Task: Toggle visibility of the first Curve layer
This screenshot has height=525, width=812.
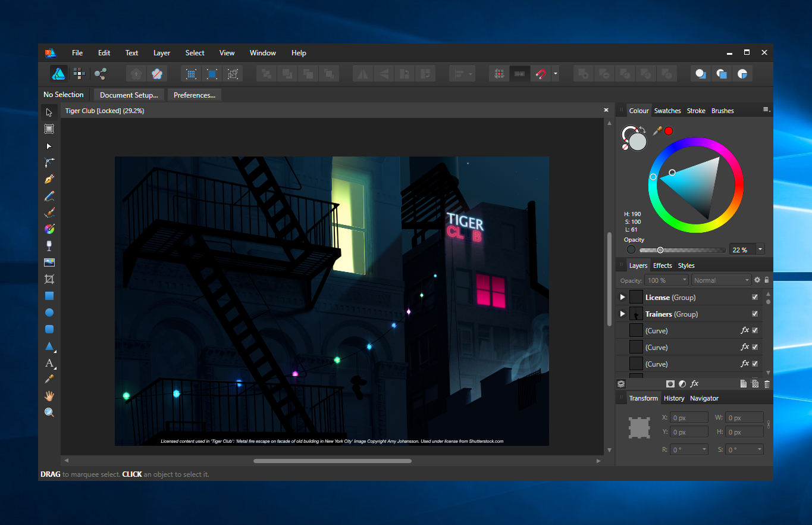Action: click(x=755, y=330)
